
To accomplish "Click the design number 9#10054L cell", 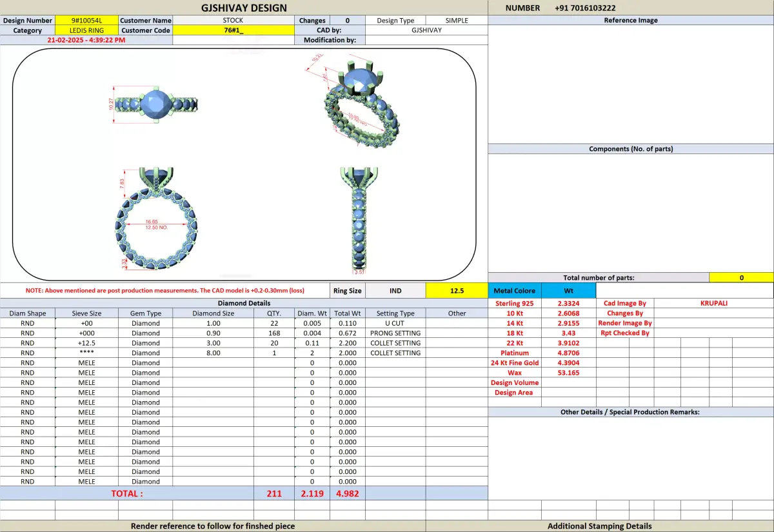I will [86, 21].
